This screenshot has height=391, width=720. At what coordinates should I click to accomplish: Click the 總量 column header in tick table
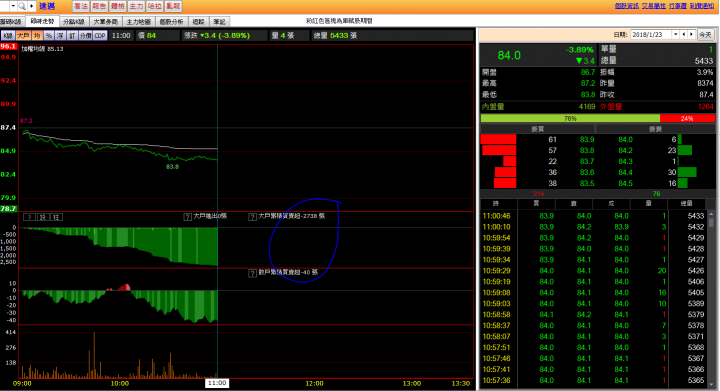pyautogui.click(x=686, y=203)
